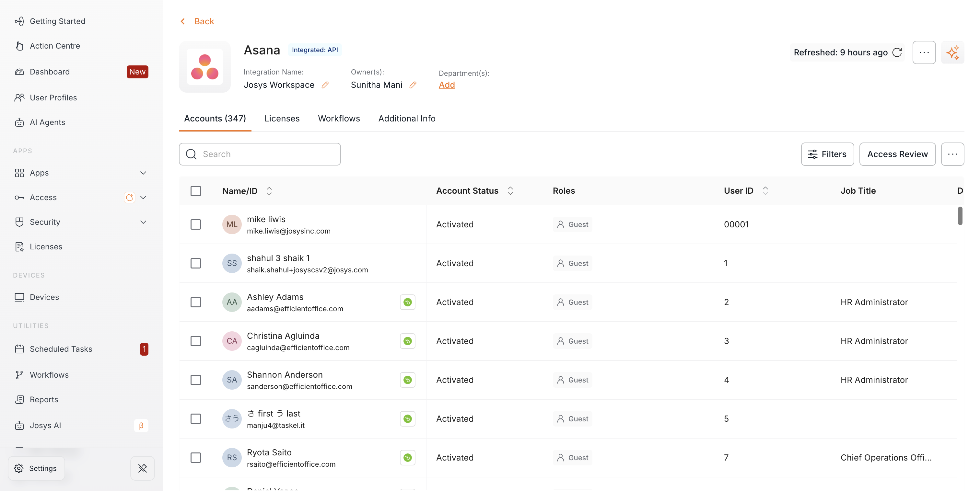Tick the Shannon Anderson row checkbox
Image resolution: width=980 pixels, height=491 pixels.
click(195, 380)
